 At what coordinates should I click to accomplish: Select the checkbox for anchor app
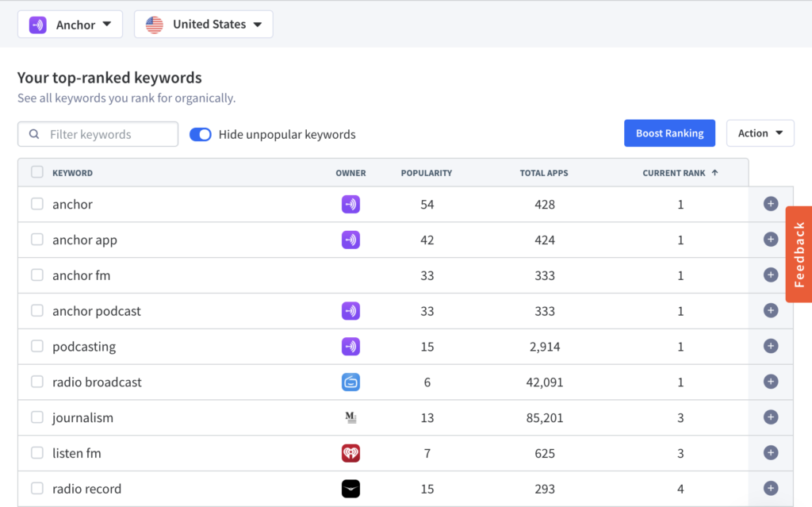[x=36, y=240]
